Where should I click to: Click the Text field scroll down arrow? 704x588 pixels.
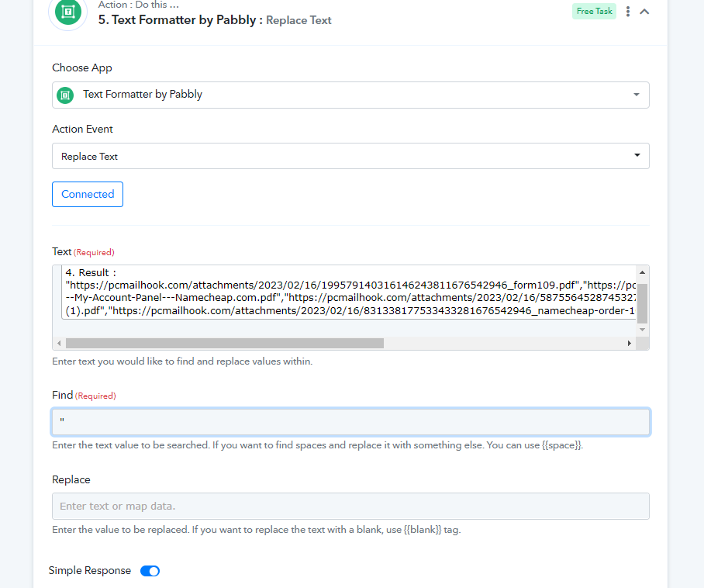[643, 329]
